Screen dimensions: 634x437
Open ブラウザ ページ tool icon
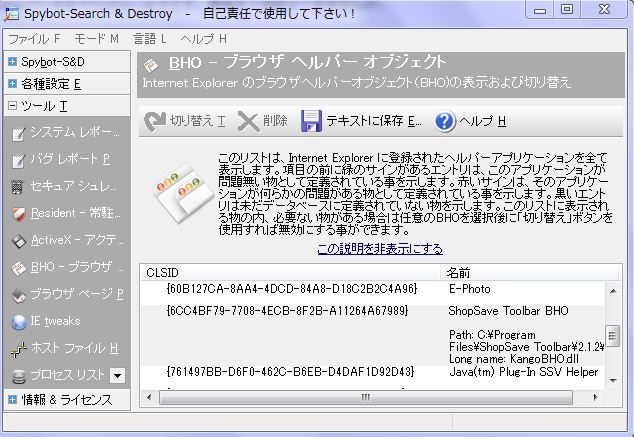[x=19, y=296]
